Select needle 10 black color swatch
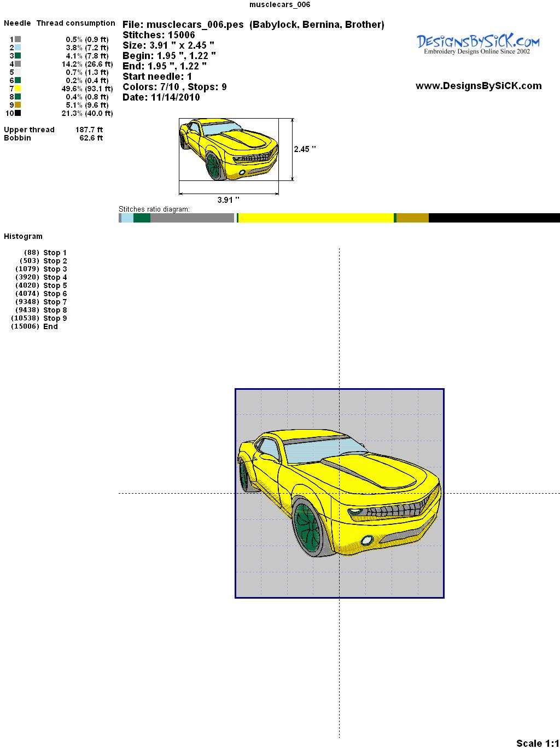Screen dimensions: 560x749 coord(18,113)
